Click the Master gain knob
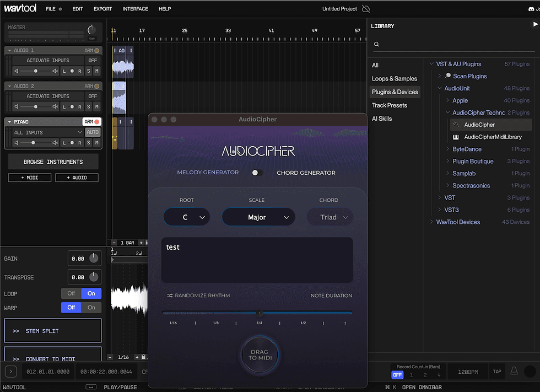Viewport: 540px width, 392px height. click(x=91, y=30)
